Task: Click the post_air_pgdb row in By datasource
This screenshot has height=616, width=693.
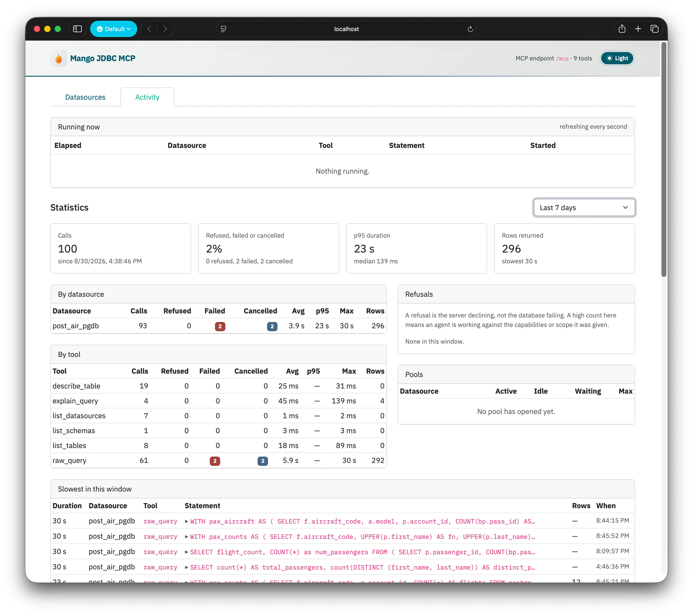Action: coord(219,326)
